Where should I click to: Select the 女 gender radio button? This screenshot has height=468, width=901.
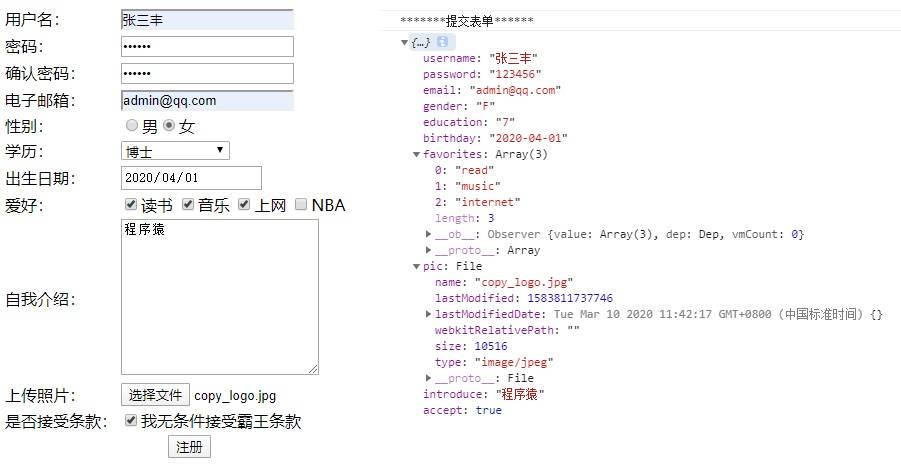point(169,126)
